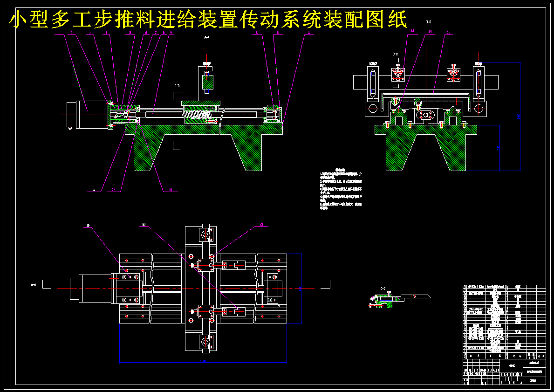Click the B-B cutting plane label on front view

[x=177, y=86]
